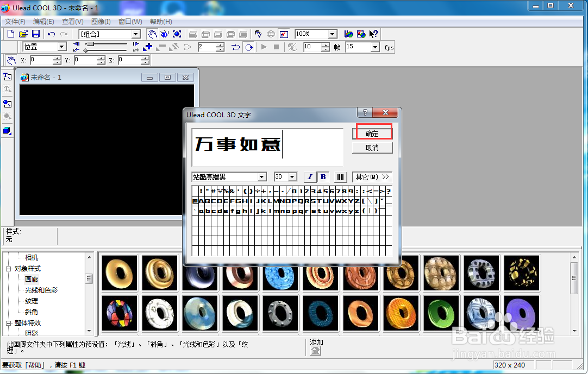588x374 pixels.
Task: Click the lower key frame diamond marker
Action: 86,50
